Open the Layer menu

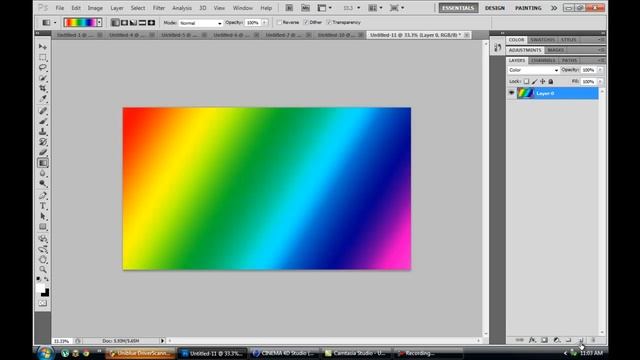117,8
